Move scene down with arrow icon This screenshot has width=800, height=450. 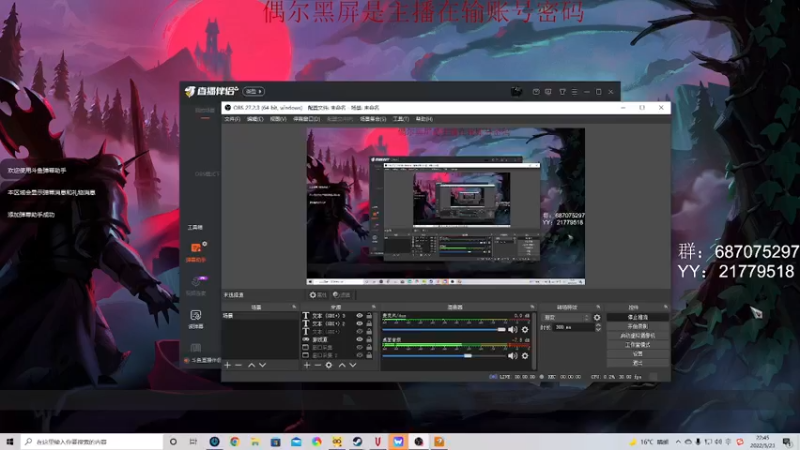click(262, 365)
